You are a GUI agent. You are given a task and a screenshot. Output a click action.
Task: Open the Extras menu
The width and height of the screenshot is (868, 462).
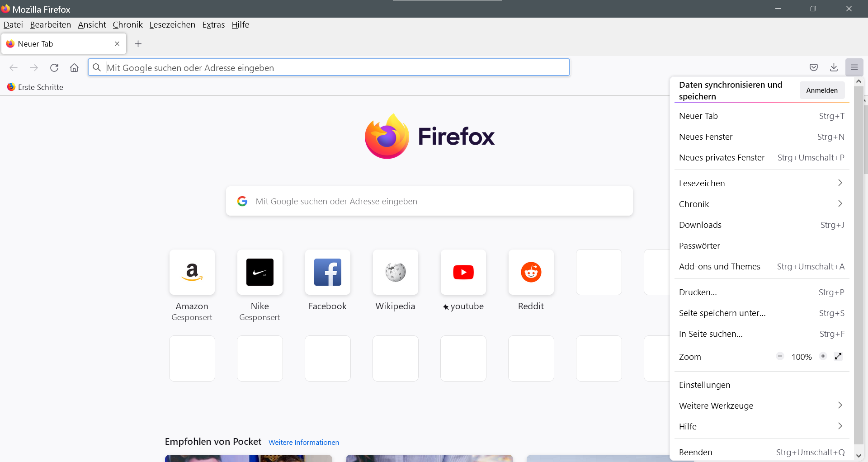click(x=213, y=25)
